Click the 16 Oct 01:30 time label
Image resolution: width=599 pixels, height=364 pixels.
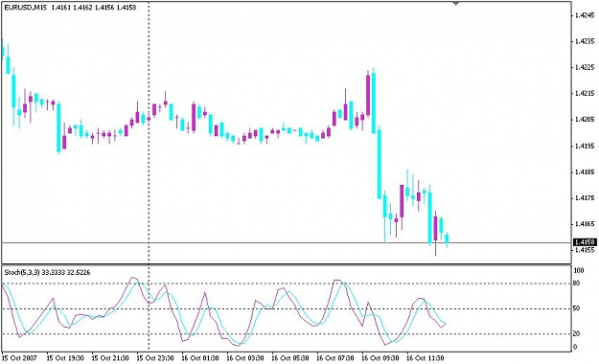(200, 358)
